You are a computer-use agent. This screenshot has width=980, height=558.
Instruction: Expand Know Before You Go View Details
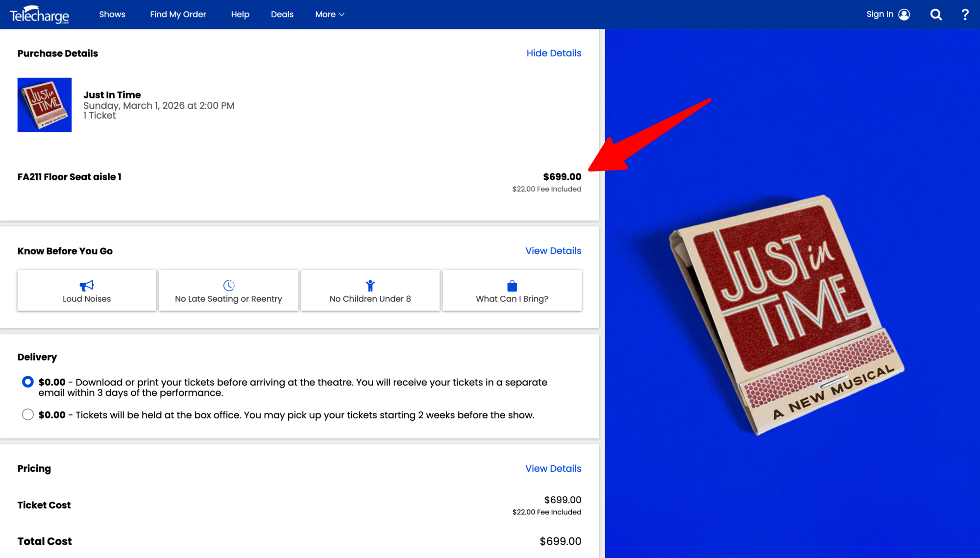[553, 251]
